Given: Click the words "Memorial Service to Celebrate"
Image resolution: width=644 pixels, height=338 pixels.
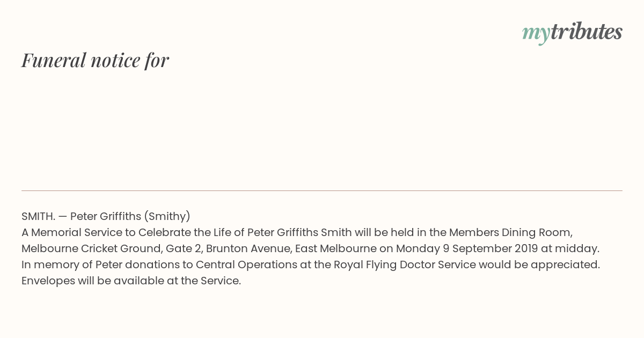Looking at the screenshot, I should (x=111, y=232).
